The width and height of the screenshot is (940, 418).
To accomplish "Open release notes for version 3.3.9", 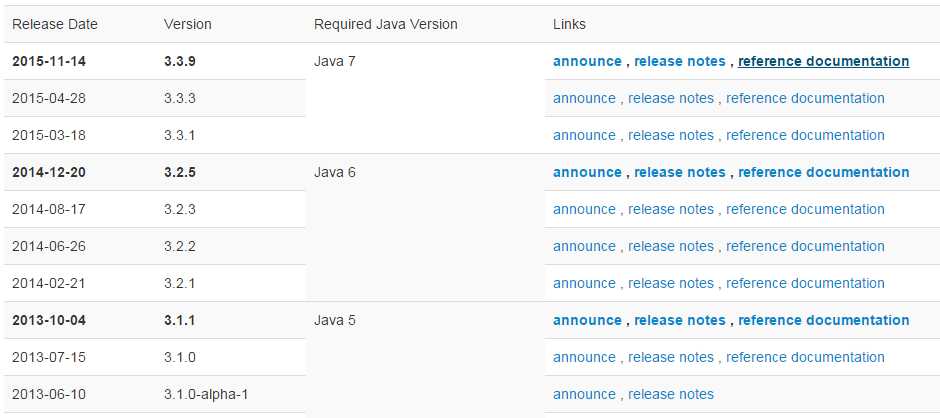I will tap(680, 61).
